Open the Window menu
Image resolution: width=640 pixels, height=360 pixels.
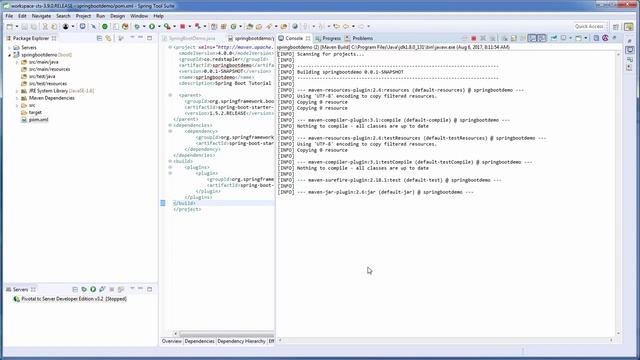(139, 16)
